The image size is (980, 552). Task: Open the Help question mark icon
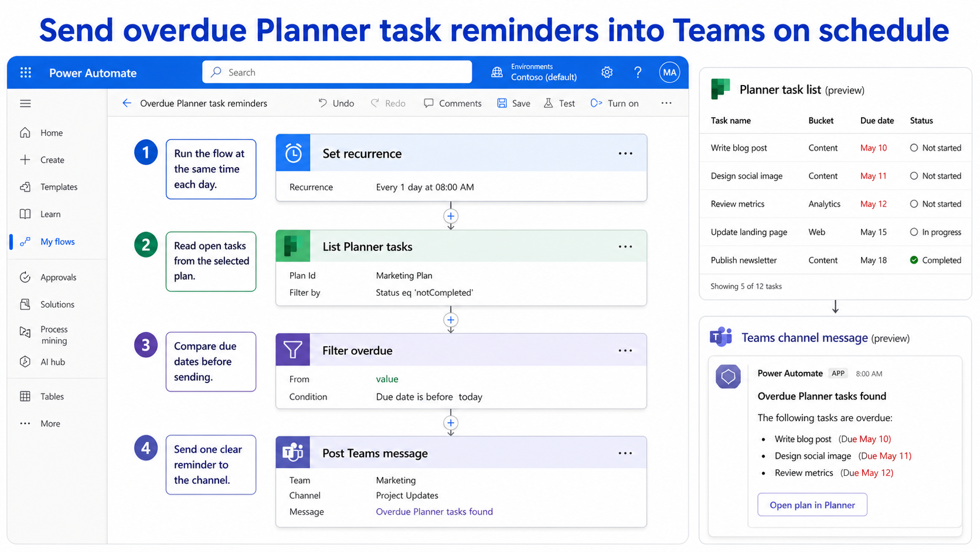pos(638,72)
